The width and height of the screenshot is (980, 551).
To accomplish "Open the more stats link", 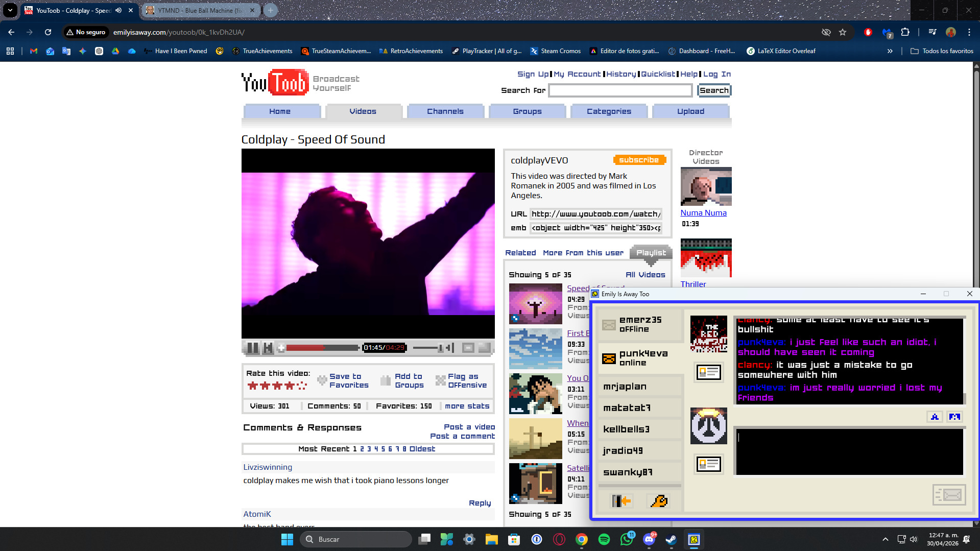I will coord(467,406).
